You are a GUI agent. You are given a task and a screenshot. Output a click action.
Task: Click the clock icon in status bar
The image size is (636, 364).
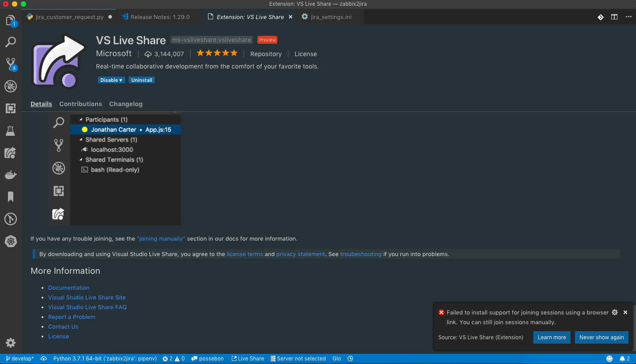tap(350, 359)
